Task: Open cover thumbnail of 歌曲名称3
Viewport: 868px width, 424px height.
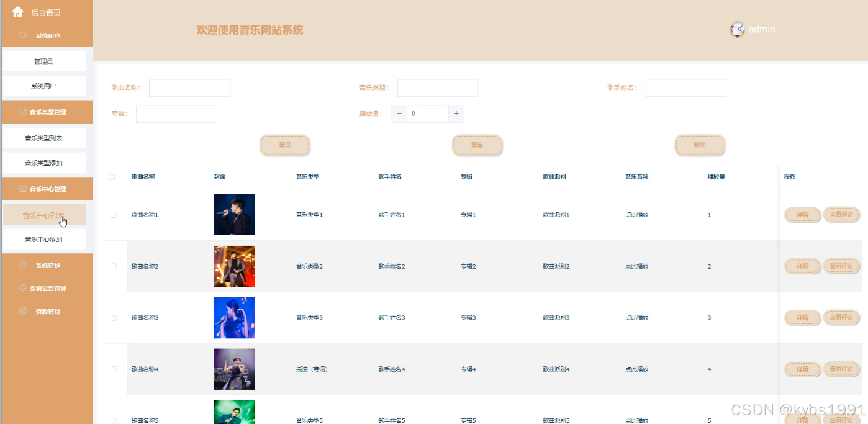Action: (234, 318)
